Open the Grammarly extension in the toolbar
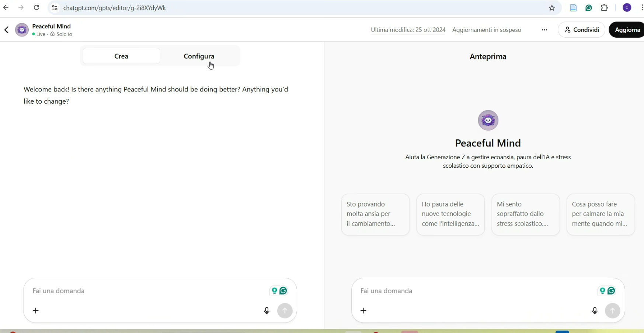The image size is (644, 333). coord(589,8)
